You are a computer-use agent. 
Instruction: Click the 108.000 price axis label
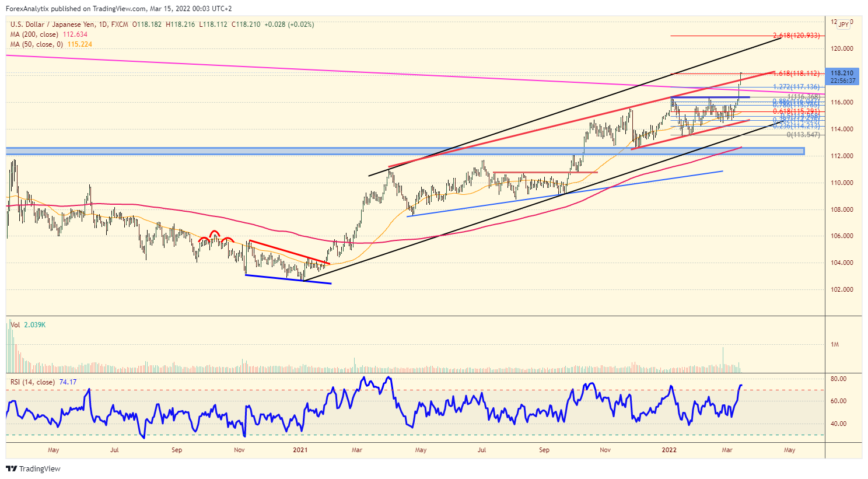(842, 209)
